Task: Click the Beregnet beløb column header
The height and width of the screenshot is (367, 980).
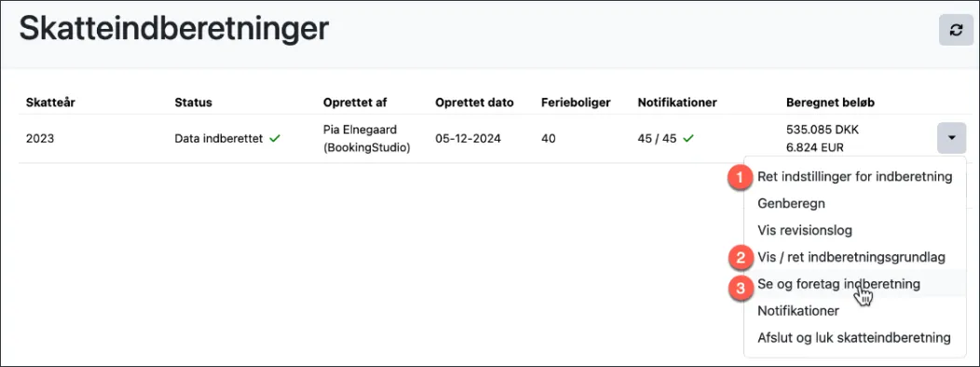Action: [830, 102]
